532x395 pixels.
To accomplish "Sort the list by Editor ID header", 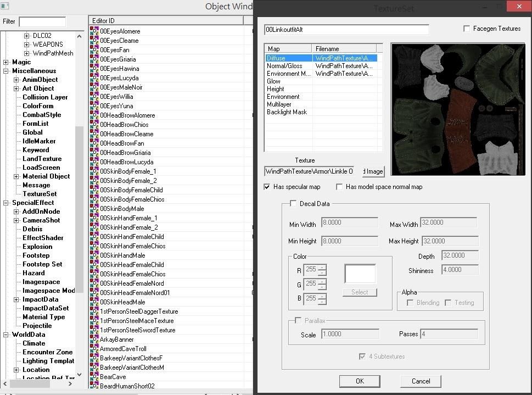I will pos(166,21).
